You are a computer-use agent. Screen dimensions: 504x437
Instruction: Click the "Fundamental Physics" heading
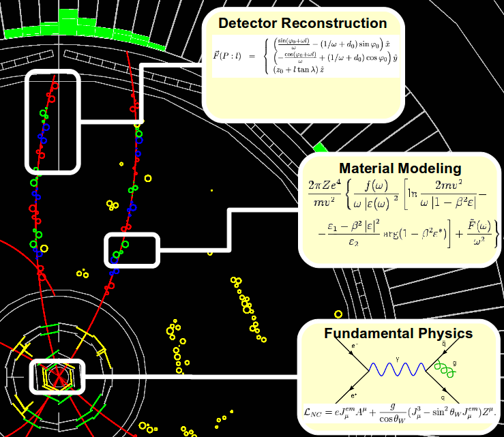click(398, 333)
